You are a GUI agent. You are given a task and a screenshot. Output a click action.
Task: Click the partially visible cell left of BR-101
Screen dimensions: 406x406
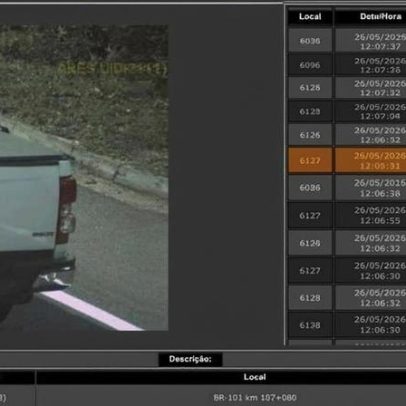point(17,397)
